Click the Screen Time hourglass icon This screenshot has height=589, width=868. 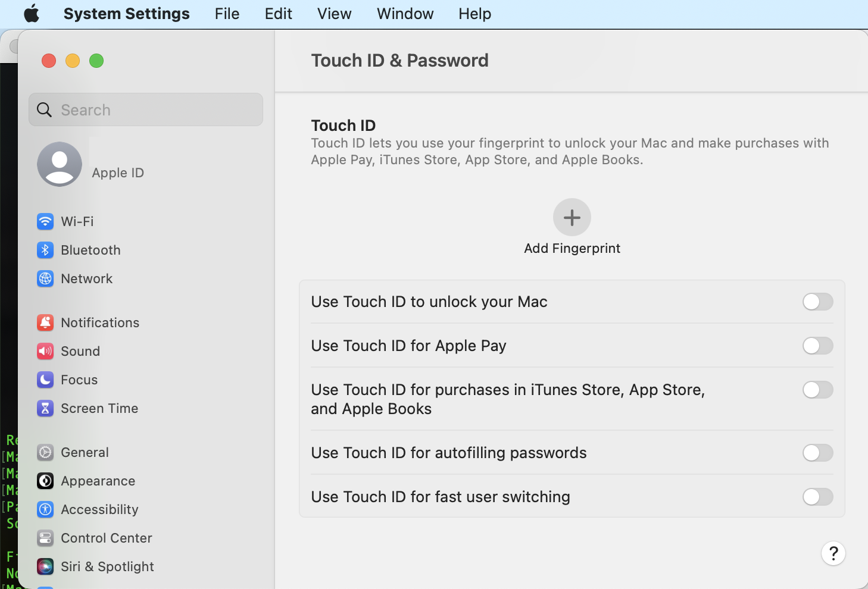45,408
